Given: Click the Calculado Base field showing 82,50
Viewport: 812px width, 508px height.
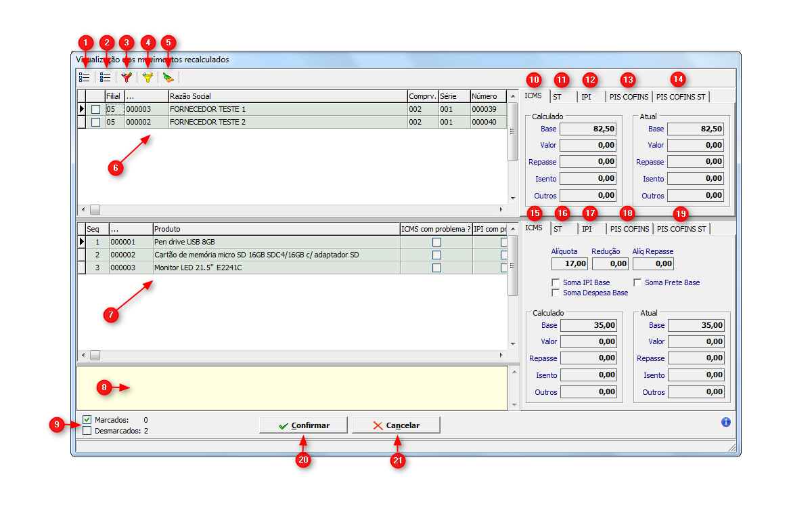Looking at the screenshot, I should (588, 129).
